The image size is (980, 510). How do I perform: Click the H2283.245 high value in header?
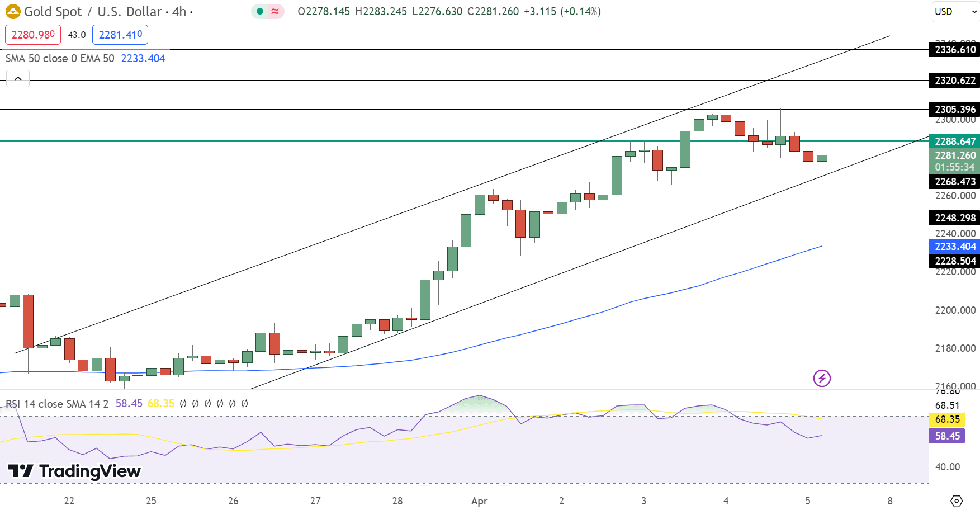coord(381,11)
